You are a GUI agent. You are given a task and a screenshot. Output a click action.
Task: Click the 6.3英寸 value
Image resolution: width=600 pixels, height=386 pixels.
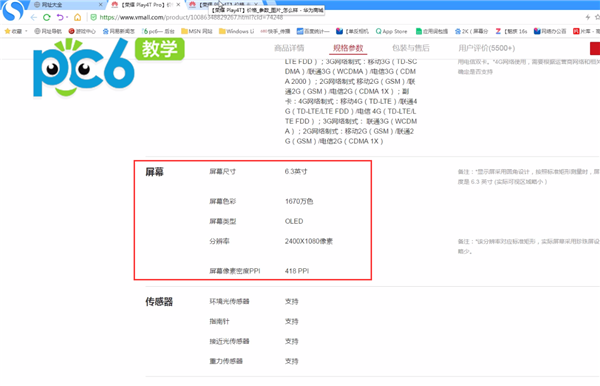click(296, 171)
